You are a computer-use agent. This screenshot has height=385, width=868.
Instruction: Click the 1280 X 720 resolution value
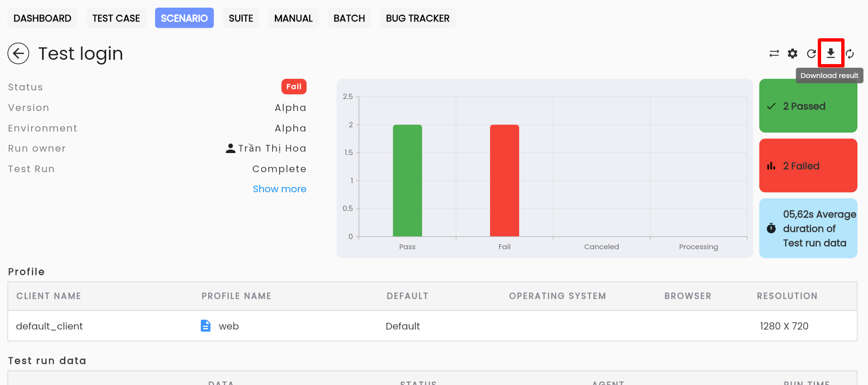pos(784,326)
